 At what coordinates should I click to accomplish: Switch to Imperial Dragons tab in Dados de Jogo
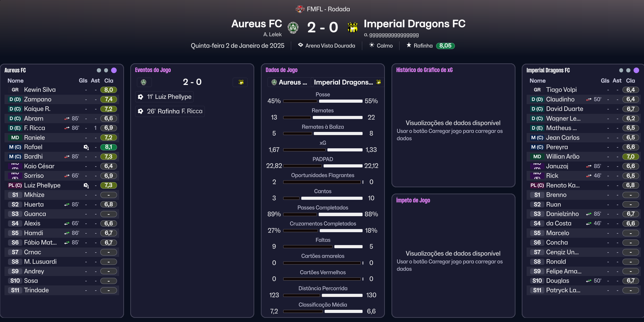(347, 82)
